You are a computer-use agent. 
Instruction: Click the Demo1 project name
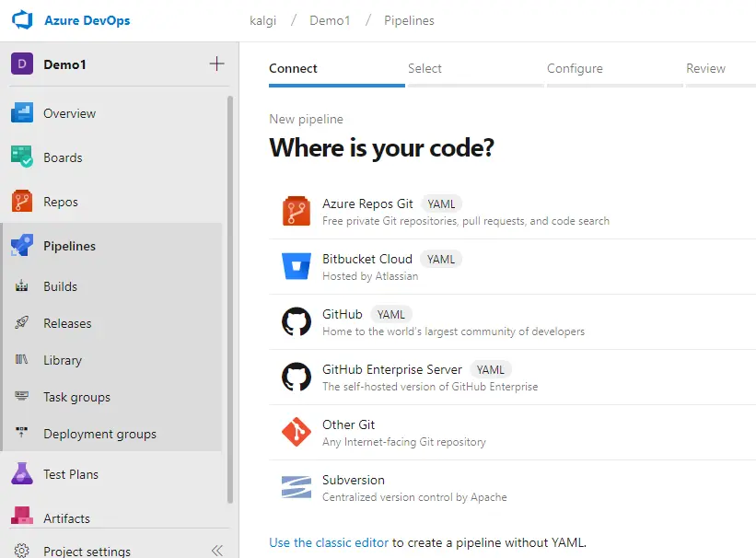point(64,64)
